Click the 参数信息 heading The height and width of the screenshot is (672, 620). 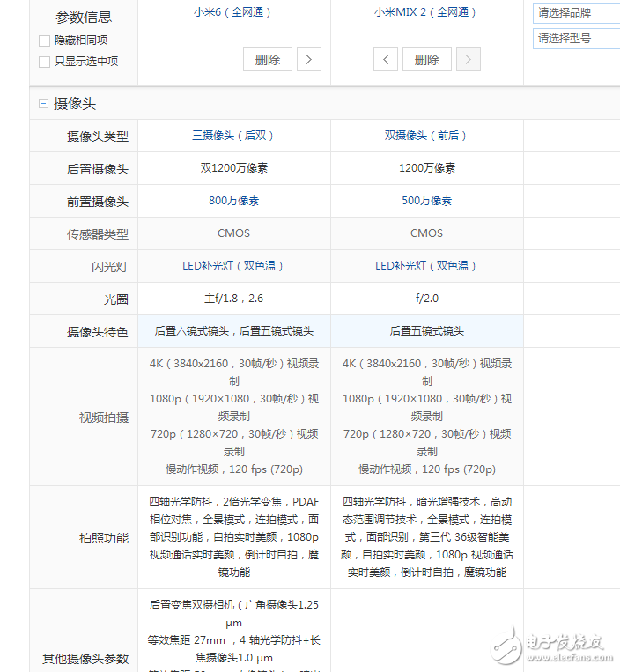coord(84,17)
